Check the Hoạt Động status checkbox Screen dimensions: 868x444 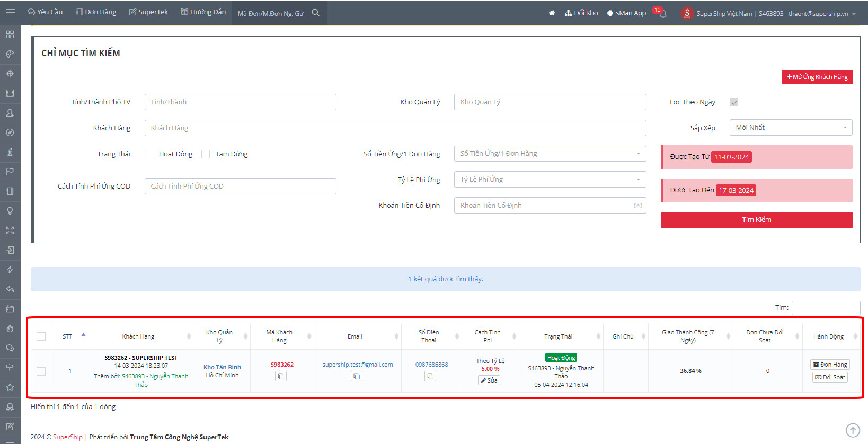(x=149, y=154)
